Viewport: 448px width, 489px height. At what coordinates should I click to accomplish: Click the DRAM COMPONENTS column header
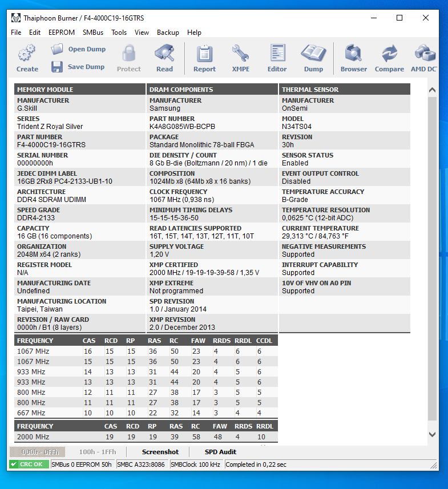tap(212, 90)
